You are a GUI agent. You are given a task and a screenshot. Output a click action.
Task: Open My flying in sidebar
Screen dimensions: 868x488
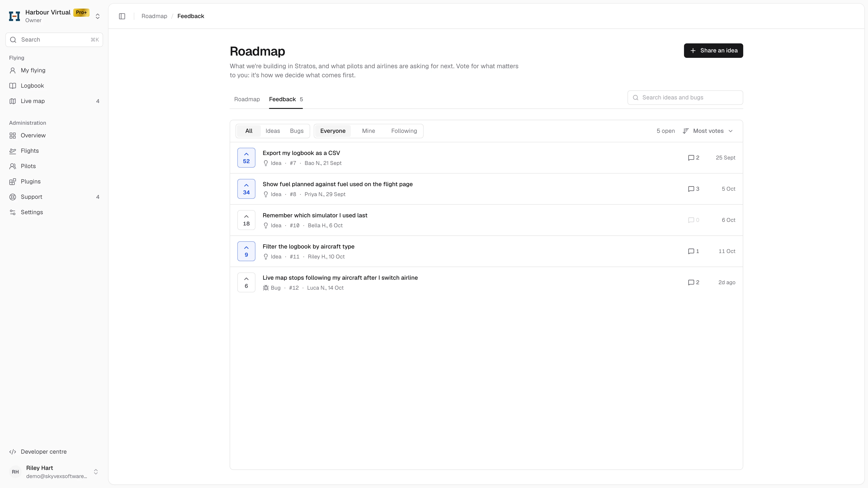54,70
